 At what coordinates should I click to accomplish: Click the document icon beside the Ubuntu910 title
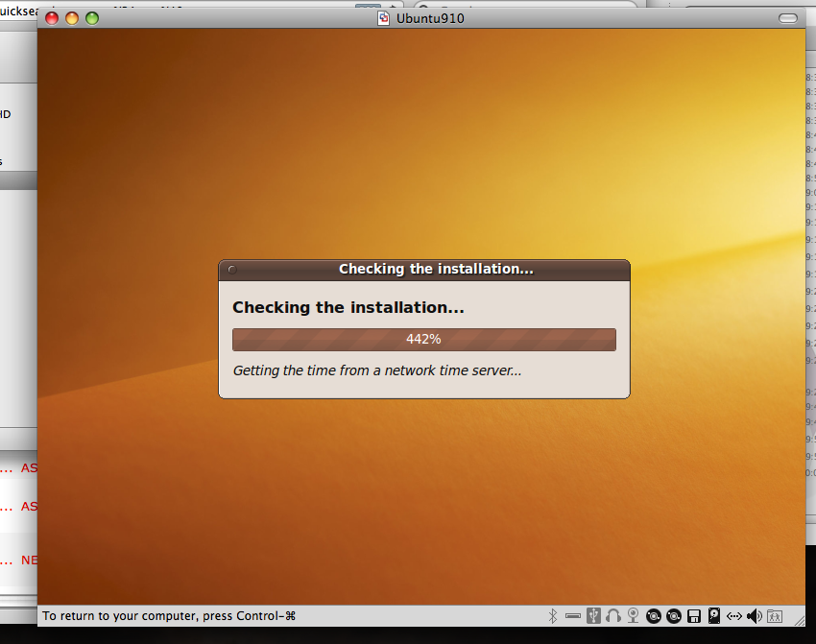coord(384,18)
